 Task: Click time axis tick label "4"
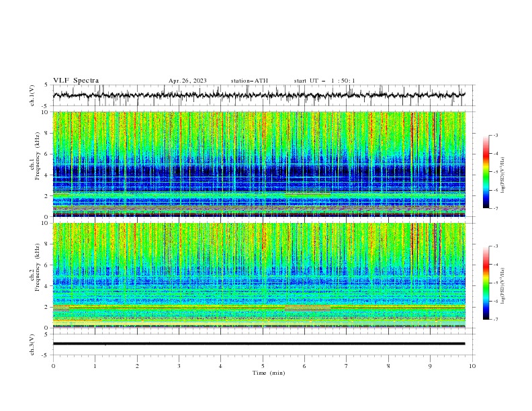pyautogui.click(x=220, y=366)
